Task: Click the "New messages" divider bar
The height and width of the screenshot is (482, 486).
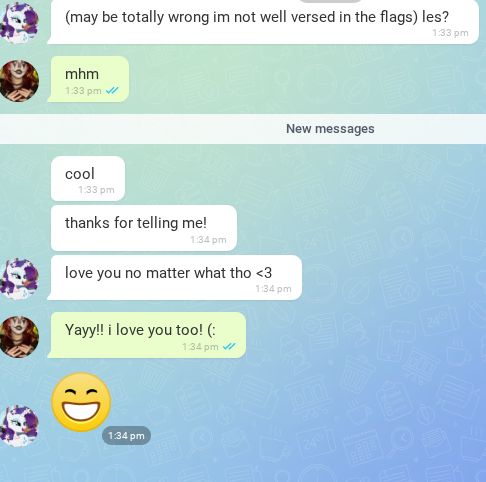Action: pos(243,129)
